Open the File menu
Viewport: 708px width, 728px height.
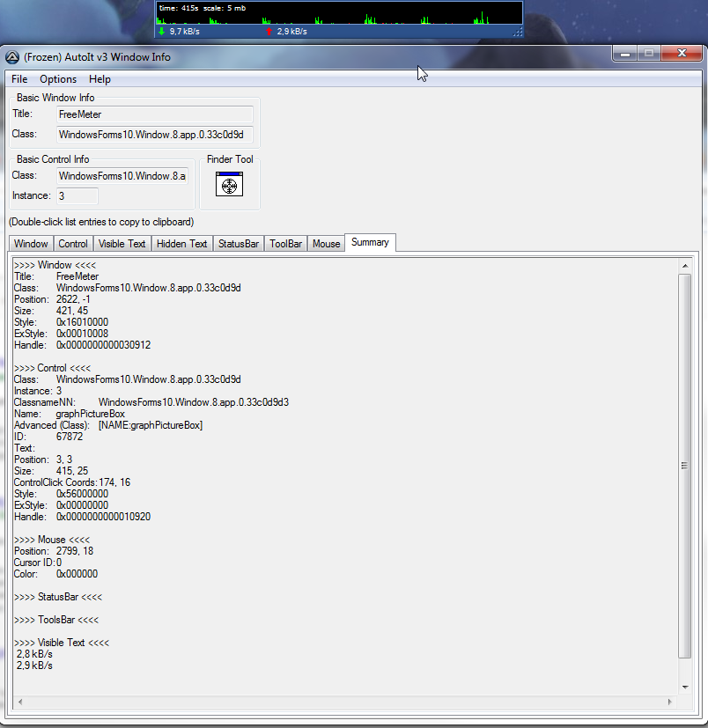(19, 79)
